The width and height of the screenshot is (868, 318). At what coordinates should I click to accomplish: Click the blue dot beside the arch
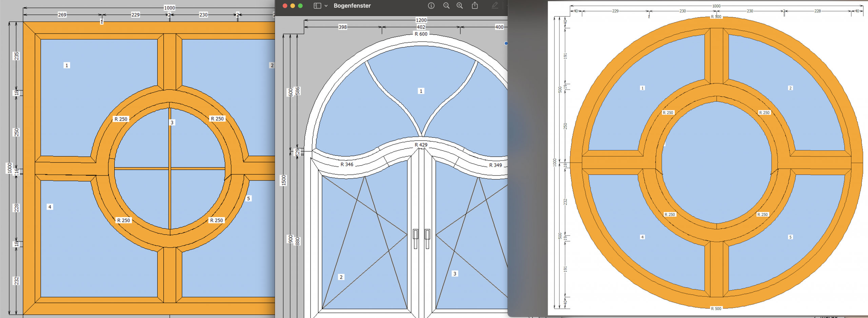point(506,43)
